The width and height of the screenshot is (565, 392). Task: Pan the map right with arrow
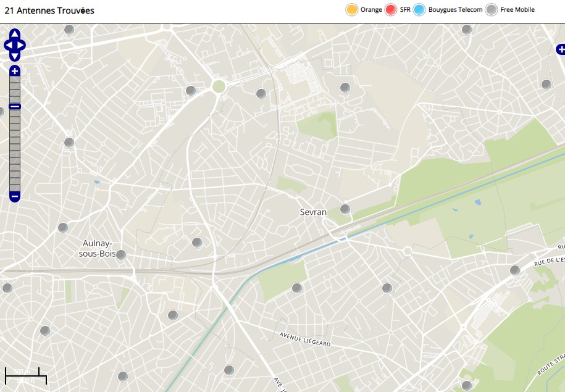[x=22, y=45]
